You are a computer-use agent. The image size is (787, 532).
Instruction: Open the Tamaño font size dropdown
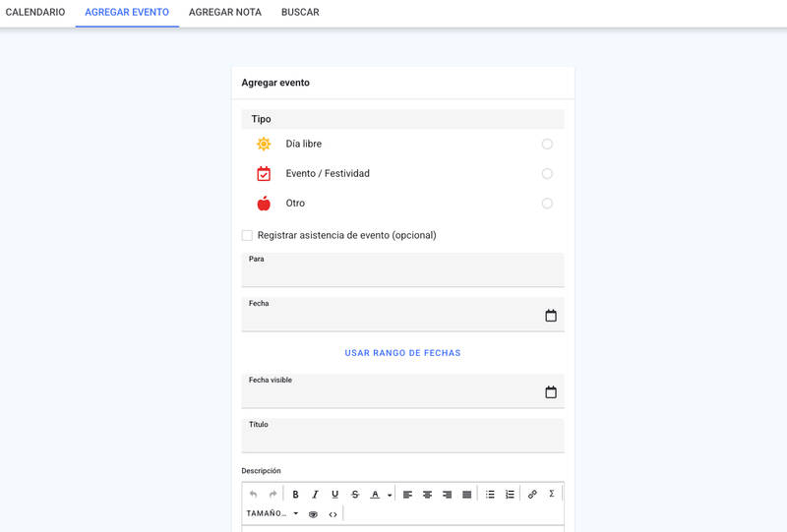[x=272, y=513]
